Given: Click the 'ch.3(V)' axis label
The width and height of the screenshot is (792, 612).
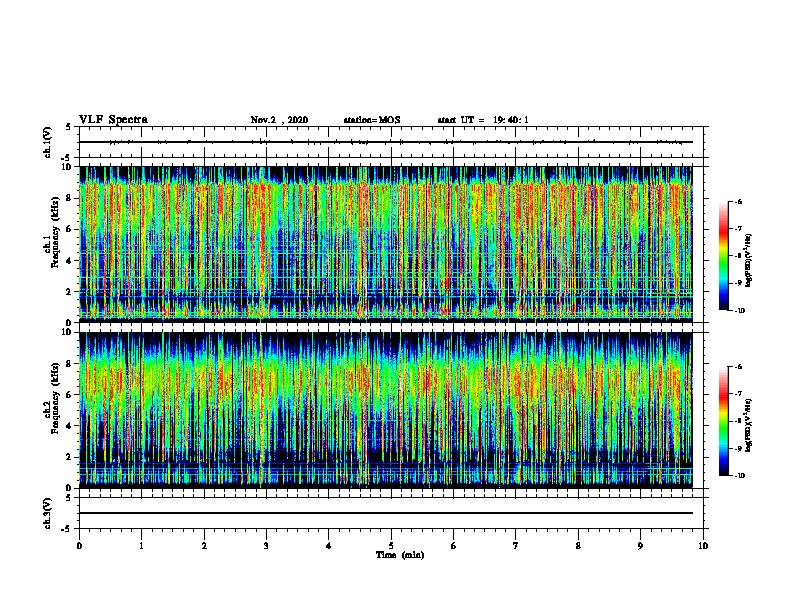Looking at the screenshot, I should click(48, 513).
